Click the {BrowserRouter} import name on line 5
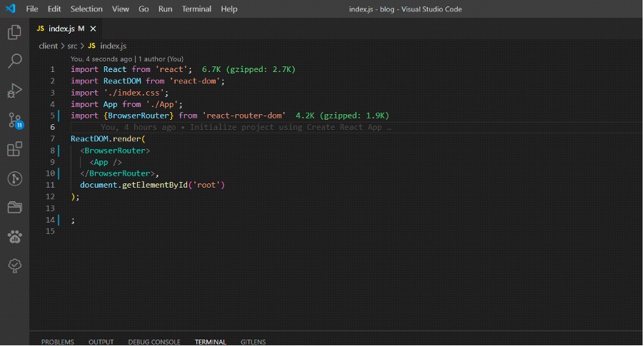Viewport: 644px width, 346px height. (139, 116)
